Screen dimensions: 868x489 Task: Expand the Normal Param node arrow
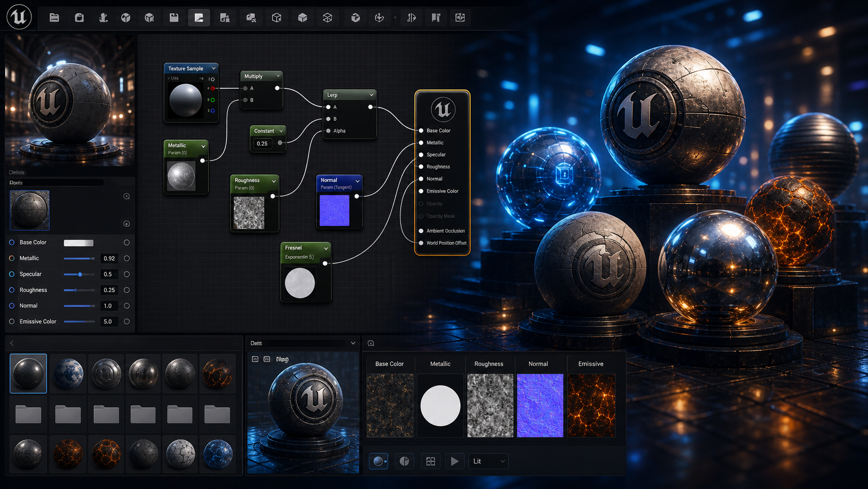coord(357,181)
